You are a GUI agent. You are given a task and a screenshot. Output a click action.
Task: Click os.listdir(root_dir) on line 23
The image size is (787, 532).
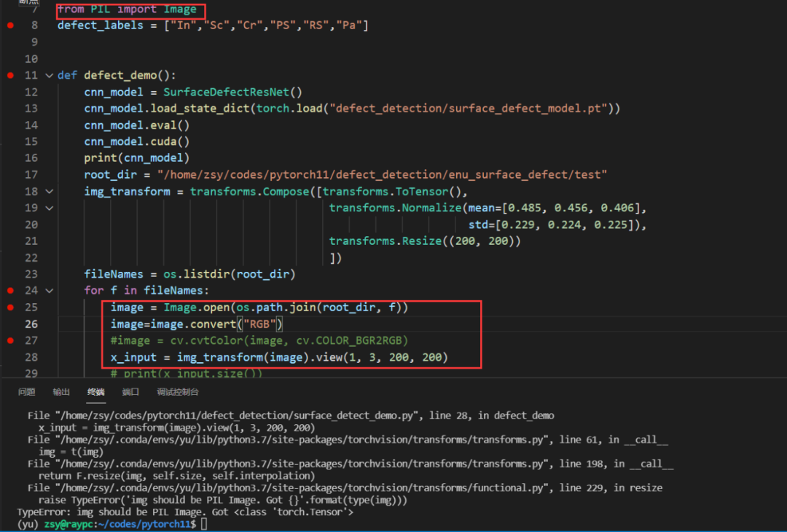(230, 274)
